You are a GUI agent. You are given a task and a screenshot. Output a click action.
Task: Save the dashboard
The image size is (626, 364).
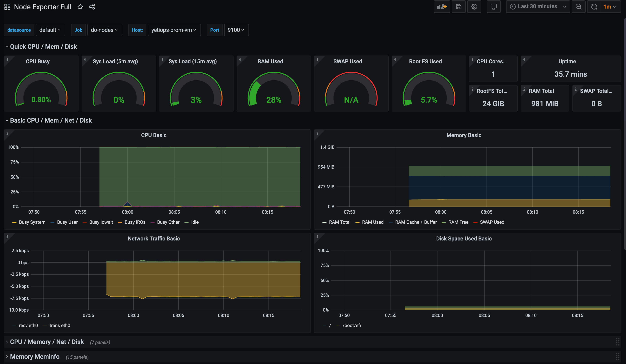click(x=459, y=7)
